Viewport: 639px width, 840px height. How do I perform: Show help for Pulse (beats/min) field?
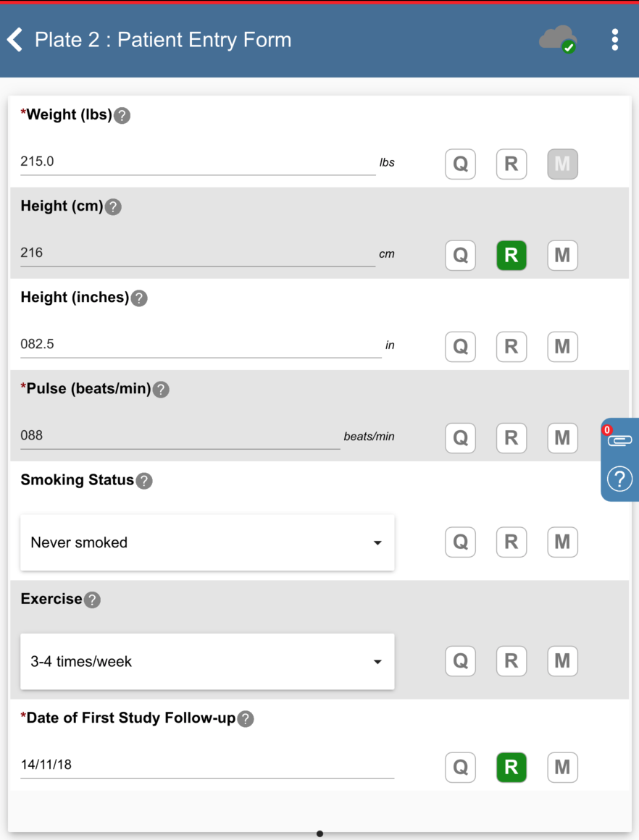coord(161,390)
